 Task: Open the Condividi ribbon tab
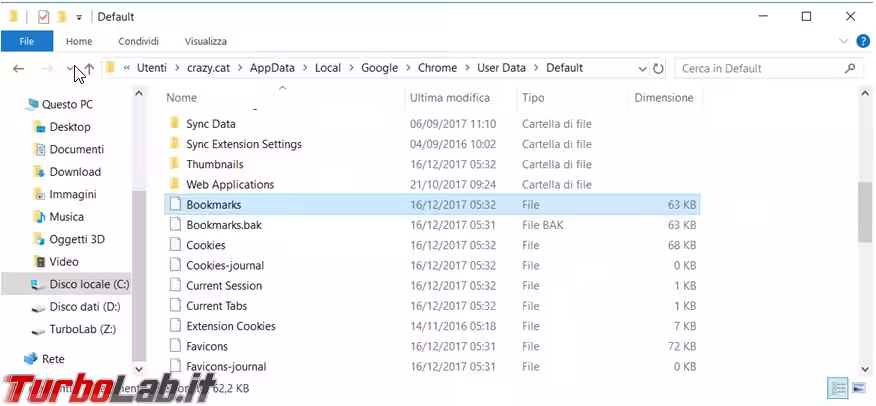click(x=138, y=41)
